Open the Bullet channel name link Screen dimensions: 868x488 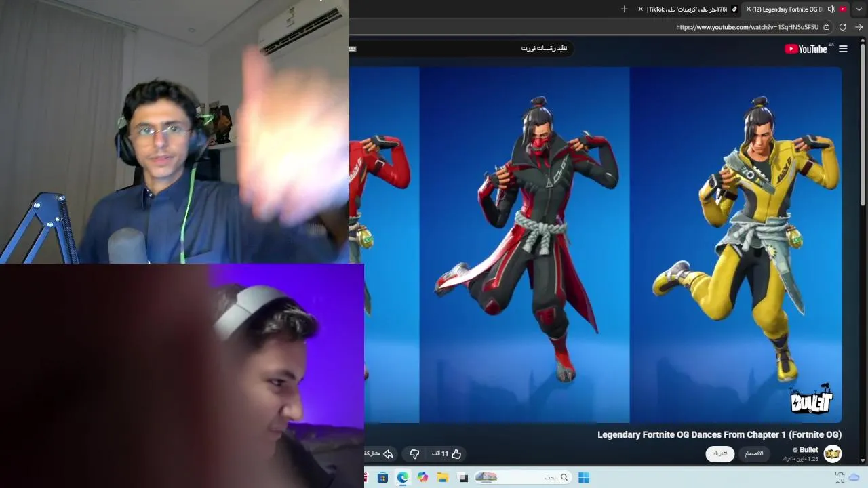tap(808, 450)
